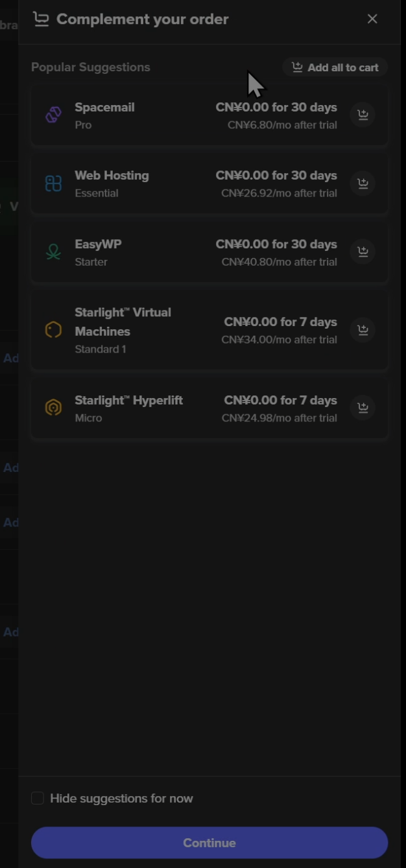Select the Web Hosting product title
This screenshot has width=406, height=868.
(x=112, y=176)
